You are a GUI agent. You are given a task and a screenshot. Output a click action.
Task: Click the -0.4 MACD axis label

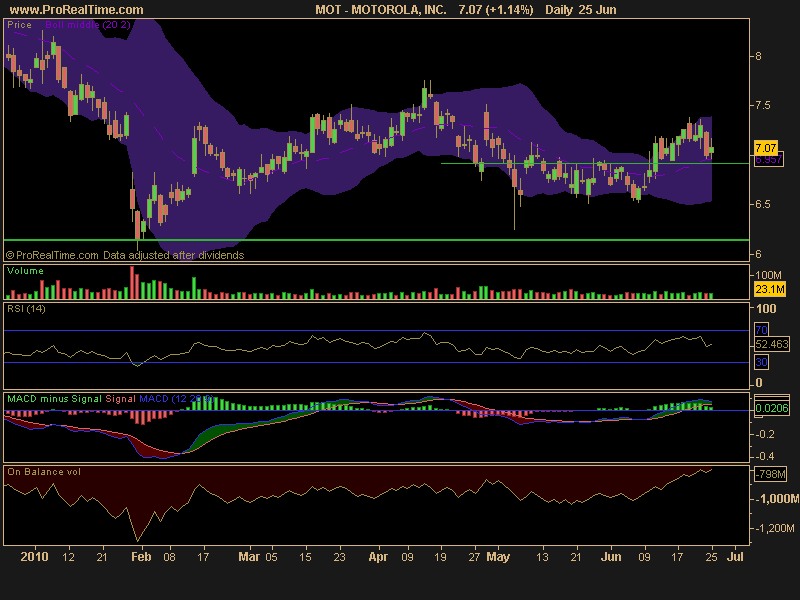click(764, 456)
